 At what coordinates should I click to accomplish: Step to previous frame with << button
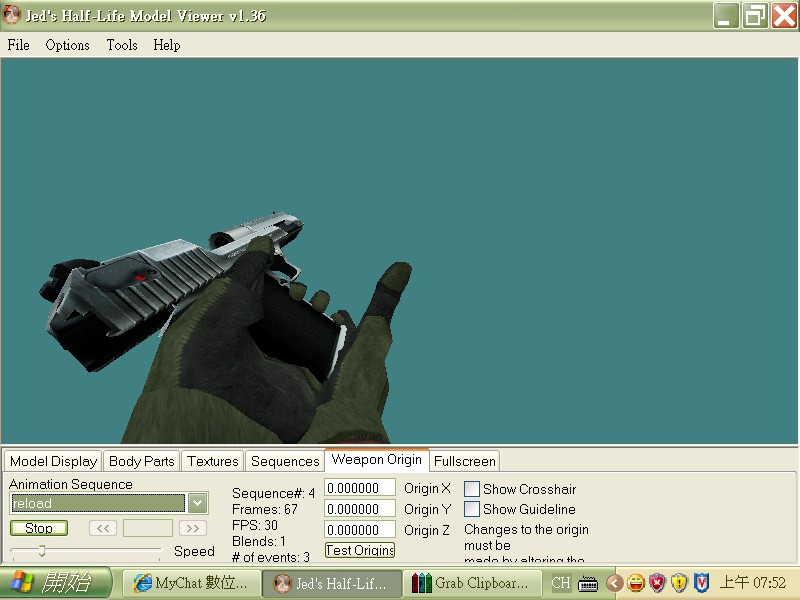tap(103, 528)
